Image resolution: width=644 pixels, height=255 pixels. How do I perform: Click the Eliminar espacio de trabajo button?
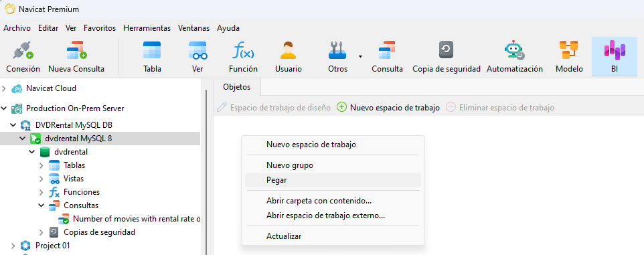pyautogui.click(x=500, y=108)
